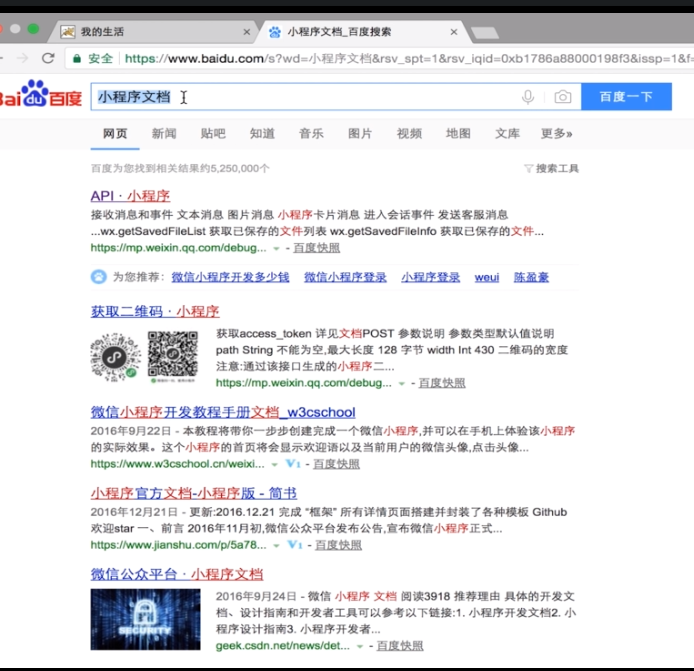Switch to 知道 search category
694x671 pixels.
tap(262, 133)
